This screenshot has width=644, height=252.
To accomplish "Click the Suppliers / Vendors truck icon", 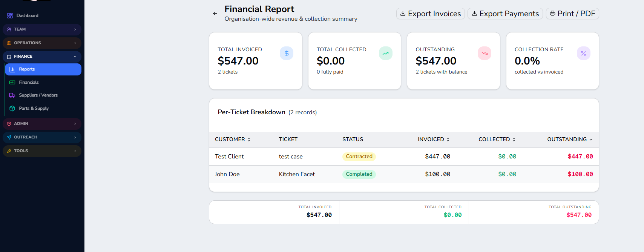I will (12, 95).
